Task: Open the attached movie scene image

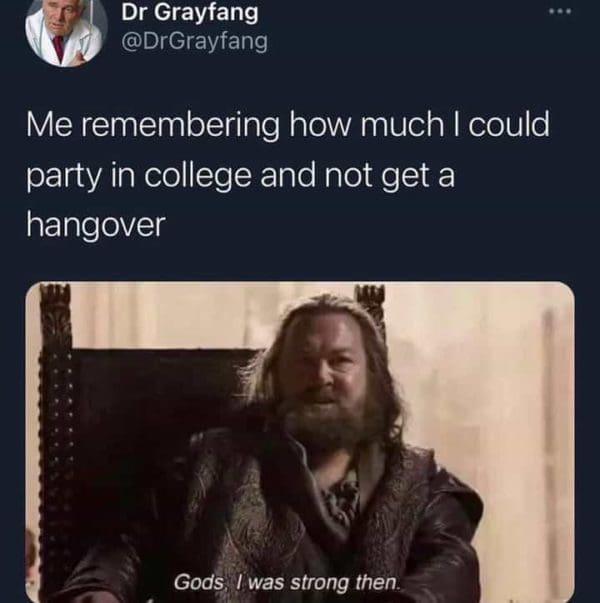Action: [x=300, y=442]
